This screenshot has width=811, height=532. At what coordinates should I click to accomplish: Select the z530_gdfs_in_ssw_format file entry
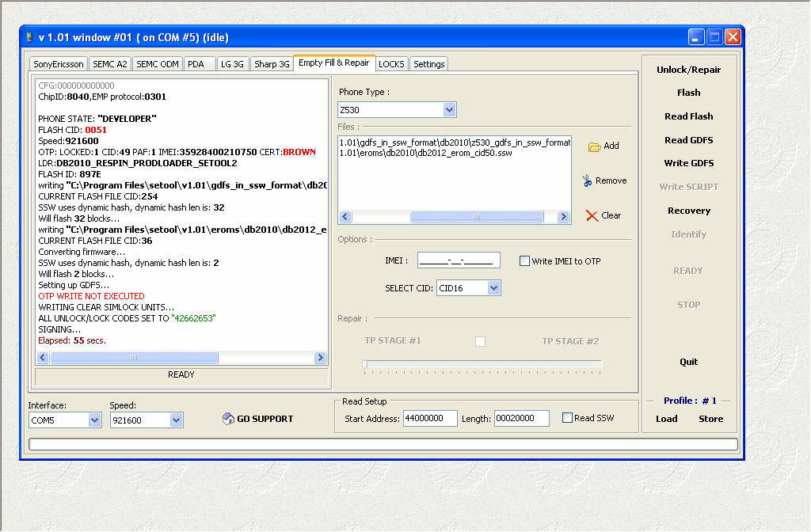(455, 142)
